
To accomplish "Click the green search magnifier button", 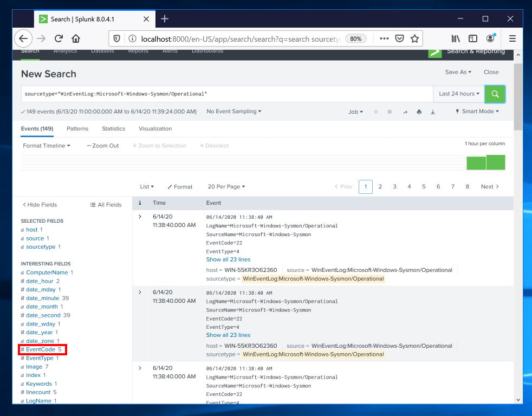I will pyautogui.click(x=495, y=94).
